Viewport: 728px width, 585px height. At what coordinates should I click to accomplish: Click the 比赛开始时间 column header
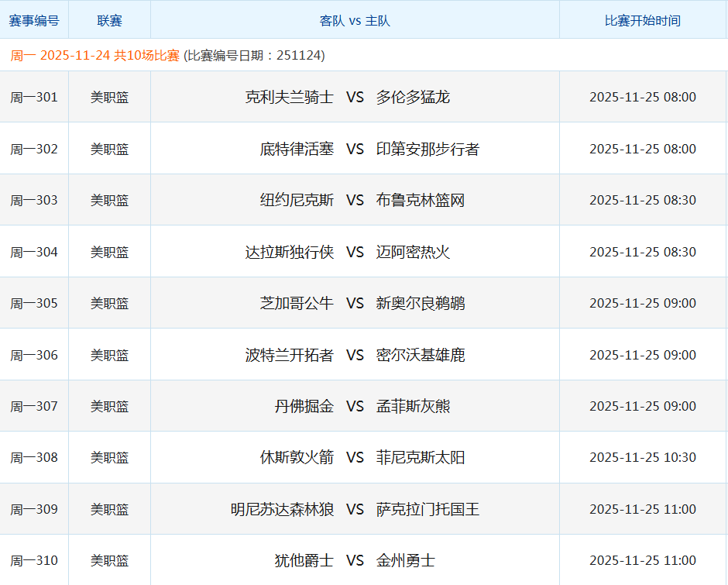[642, 20]
